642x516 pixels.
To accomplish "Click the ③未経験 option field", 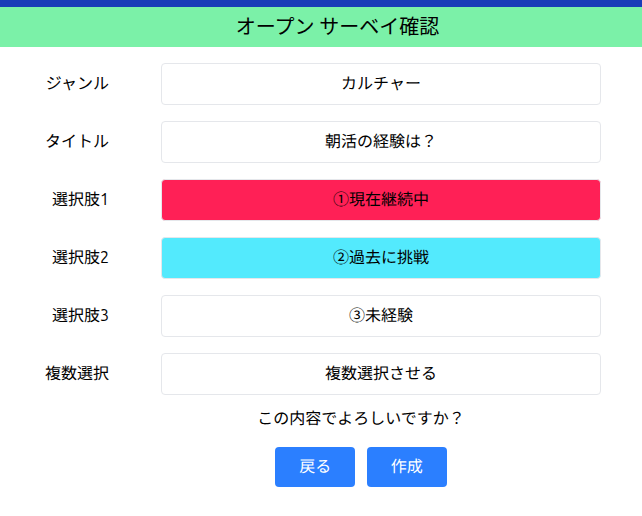I will click(380, 316).
